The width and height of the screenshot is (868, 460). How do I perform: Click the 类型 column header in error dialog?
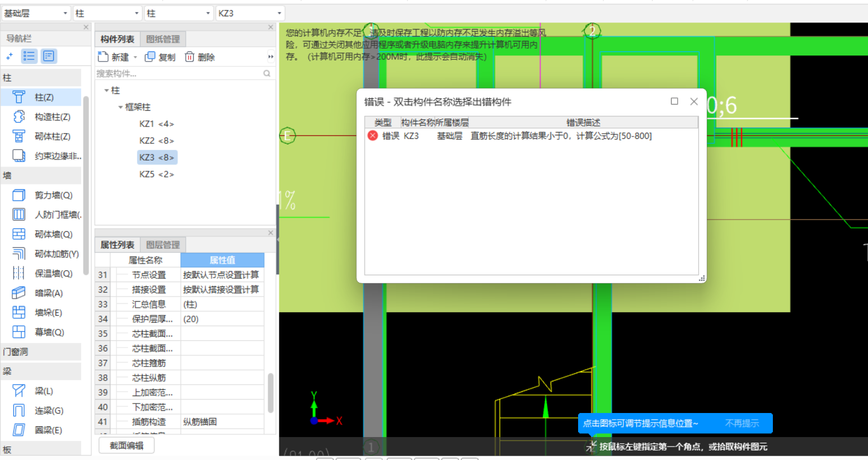383,123
